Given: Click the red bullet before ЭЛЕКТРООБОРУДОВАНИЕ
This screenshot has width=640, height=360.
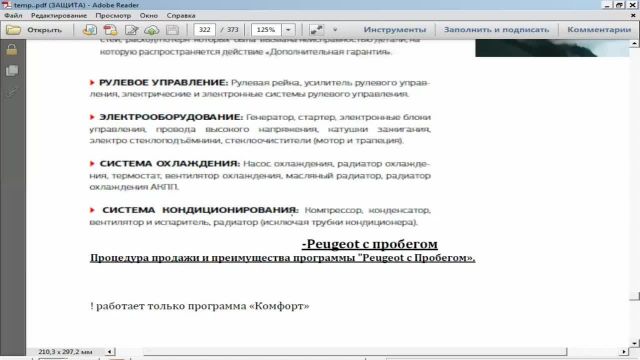Looking at the screenshot, I should coord(92,117).
